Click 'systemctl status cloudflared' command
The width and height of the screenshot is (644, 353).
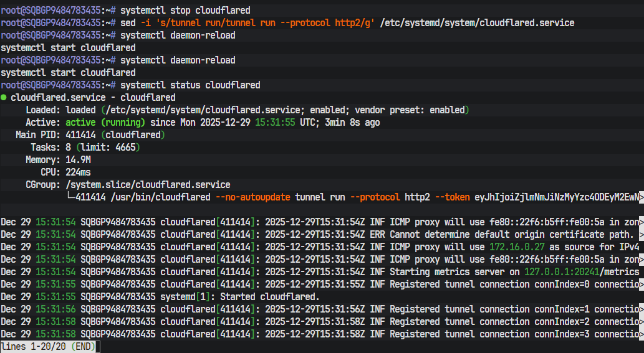tap(190, 85)
